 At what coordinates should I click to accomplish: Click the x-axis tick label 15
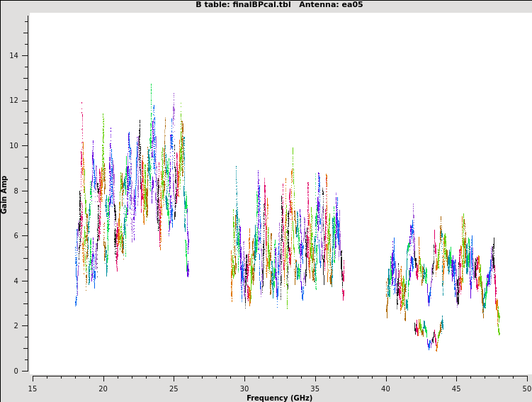pyautogui.click(x=32, y=389)
